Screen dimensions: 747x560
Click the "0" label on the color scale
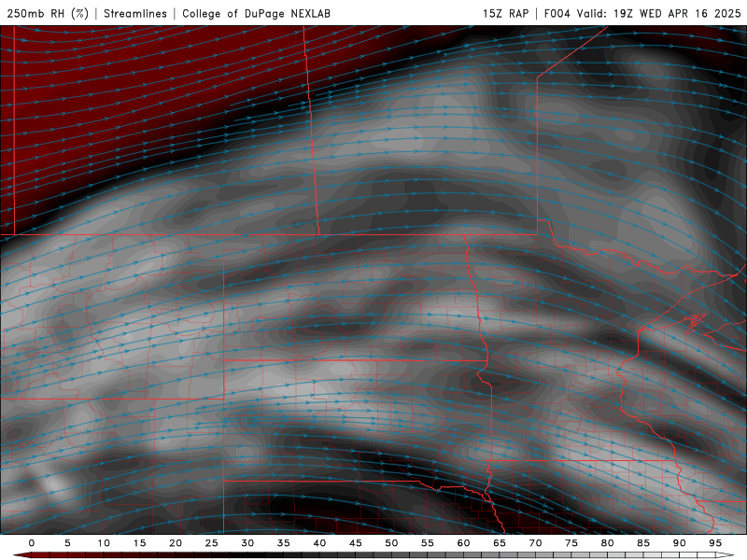tap(32, 543)
